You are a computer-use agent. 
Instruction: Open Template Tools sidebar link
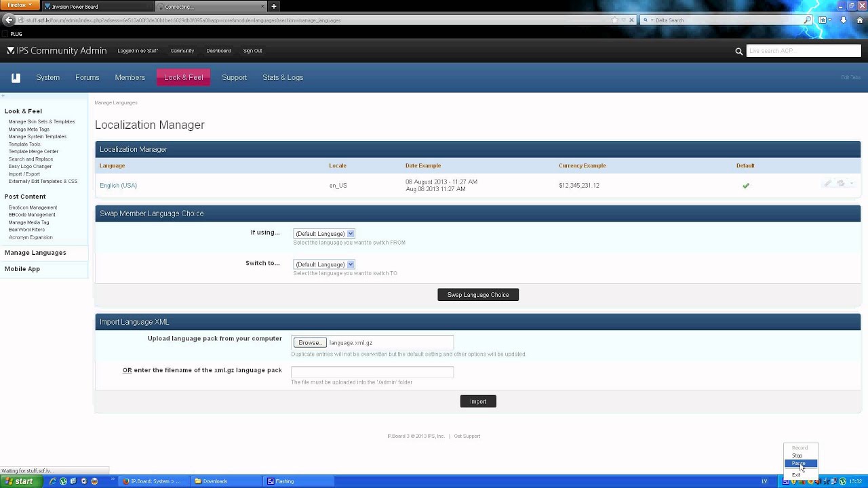(x=24, y=144)
